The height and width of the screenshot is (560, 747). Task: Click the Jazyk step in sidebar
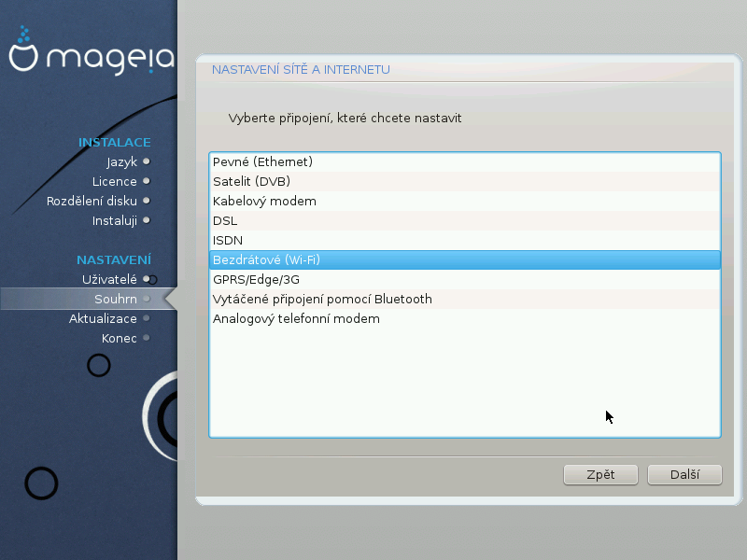pyautogui.click(x=121, y=161)
